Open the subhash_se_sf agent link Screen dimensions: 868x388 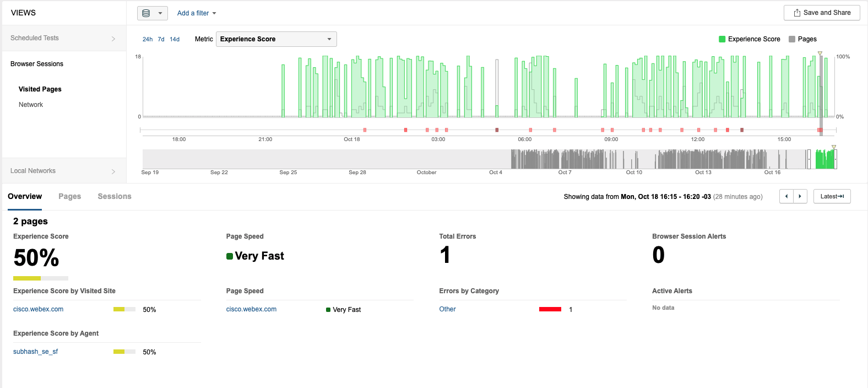pyautogui.click(x=35, y=352)
